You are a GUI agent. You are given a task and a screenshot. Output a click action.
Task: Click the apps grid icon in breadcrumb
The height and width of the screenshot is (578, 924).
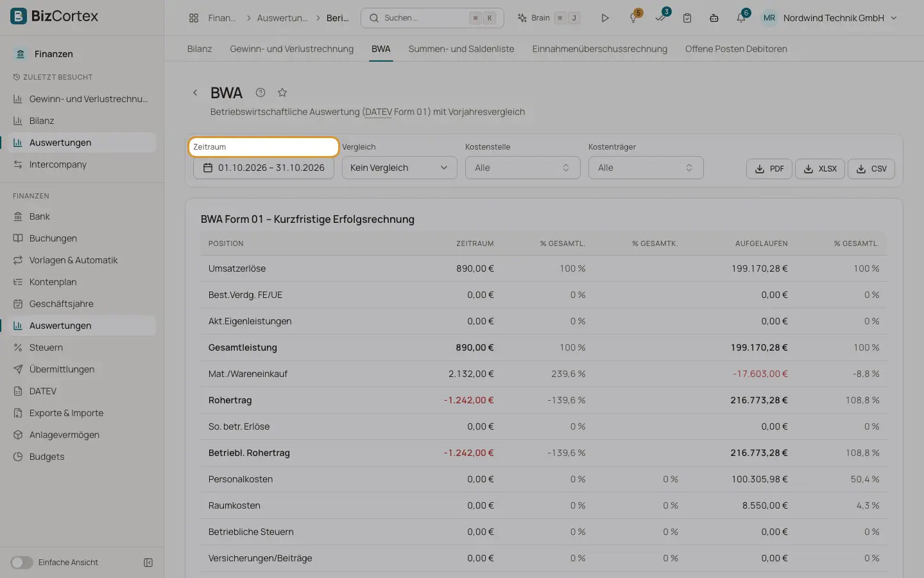click(x=194, y=18)
